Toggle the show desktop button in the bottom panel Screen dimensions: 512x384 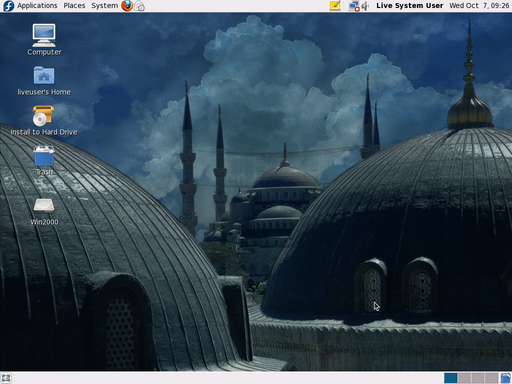point(6,378)
